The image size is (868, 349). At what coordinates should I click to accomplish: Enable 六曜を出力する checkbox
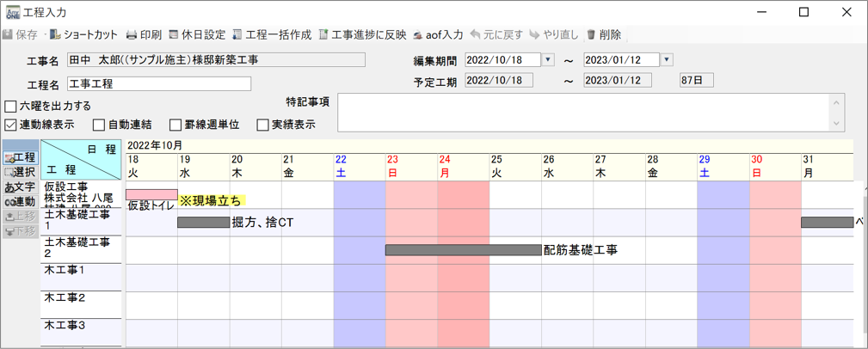(x=10, y=106)
